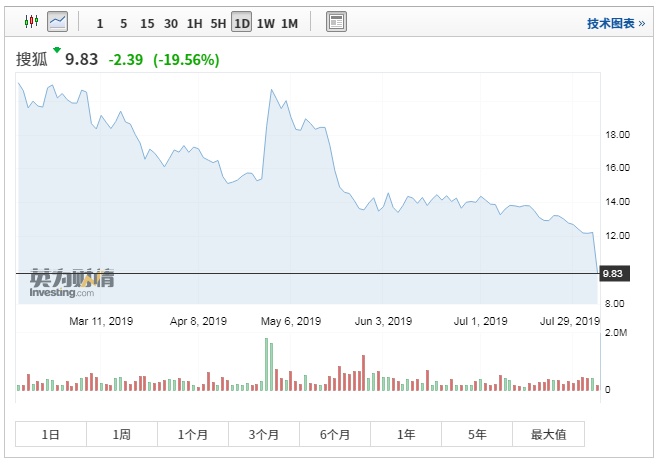Show the 1年 time range
This screenshot has width=663, height=467.
(406, 434)
